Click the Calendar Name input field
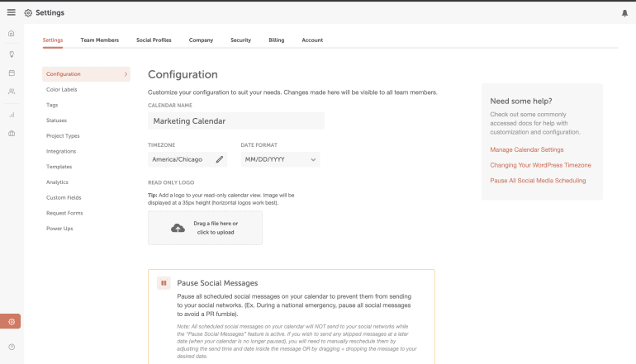 click(236, 121)
